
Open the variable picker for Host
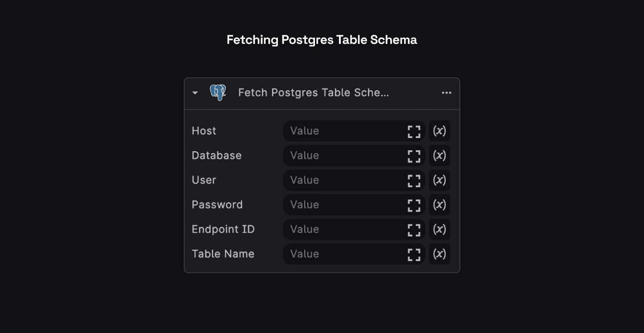point(439,131)
